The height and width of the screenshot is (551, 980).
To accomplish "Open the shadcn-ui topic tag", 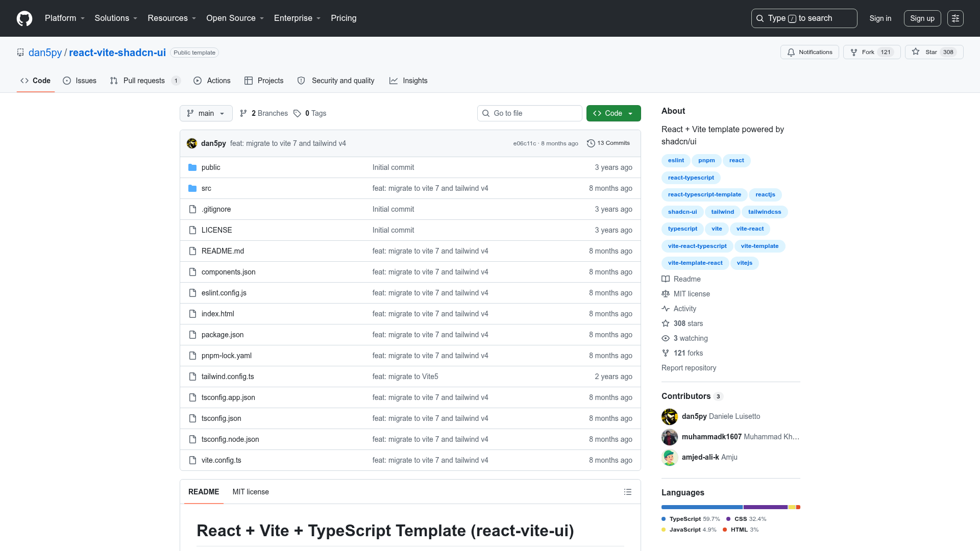I will [x=682, y=212].
